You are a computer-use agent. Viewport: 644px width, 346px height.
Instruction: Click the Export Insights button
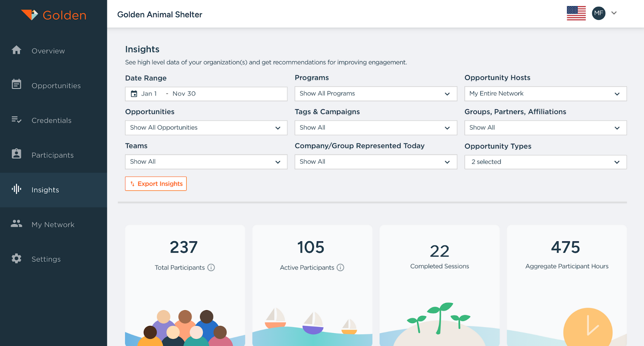pyautogui.click(x=156, y=184)
